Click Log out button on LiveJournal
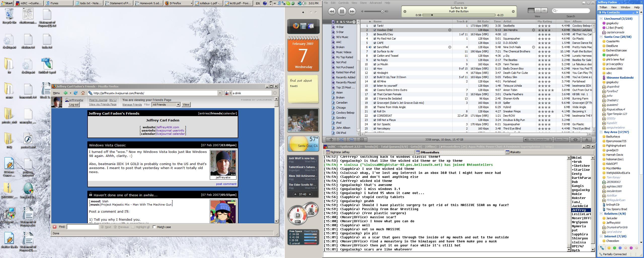Image resolution: width=644 pixels, height=258 pixels. [74, 105]
